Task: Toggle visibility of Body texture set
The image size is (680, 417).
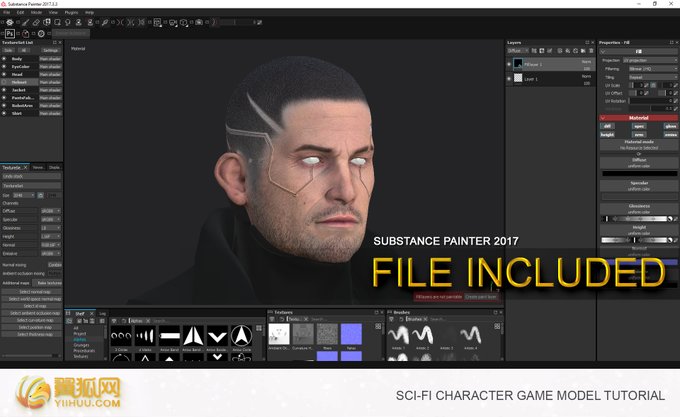Action: (4, 59)
